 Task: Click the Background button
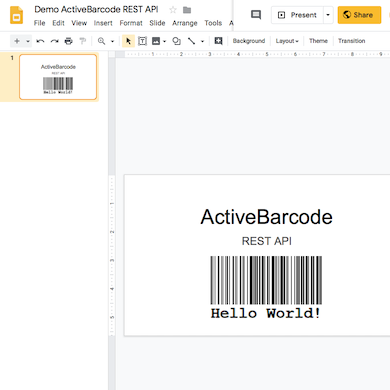[x=249, y=41]
